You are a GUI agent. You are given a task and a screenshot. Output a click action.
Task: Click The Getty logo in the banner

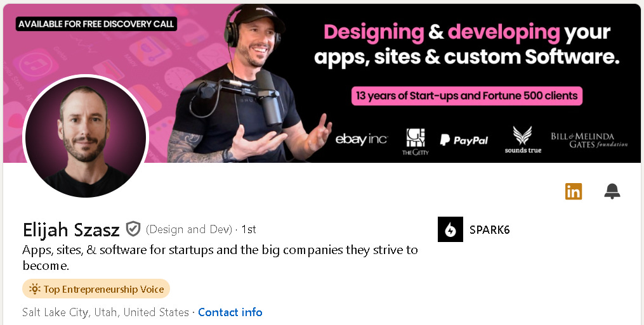(x=415, y=141)
